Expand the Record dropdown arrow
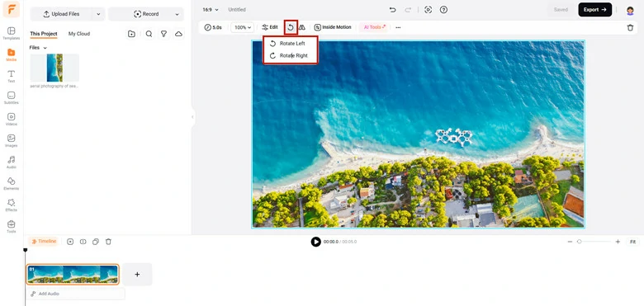644x306 pixels. point(177,14)
